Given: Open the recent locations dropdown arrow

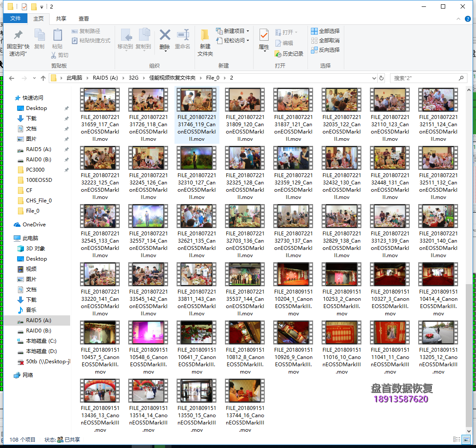Looking at the screenshot, I should click(34, 78).
